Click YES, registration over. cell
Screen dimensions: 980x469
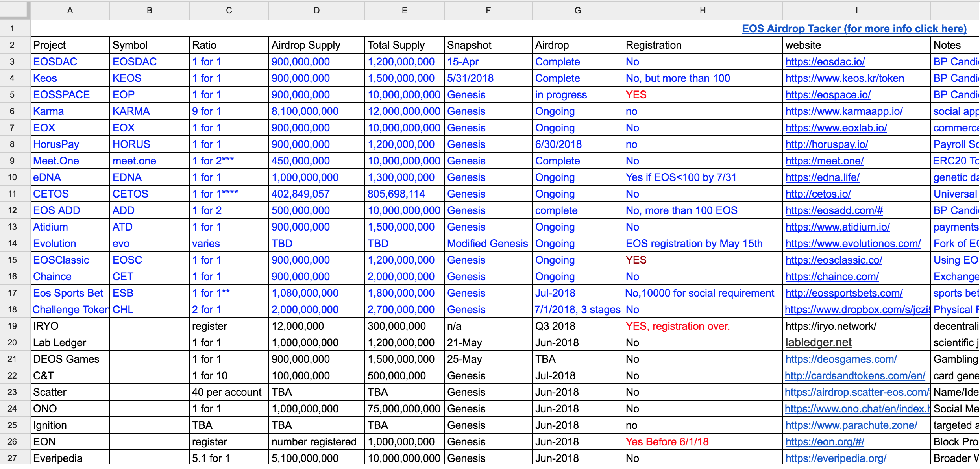[x=703, y=326]
